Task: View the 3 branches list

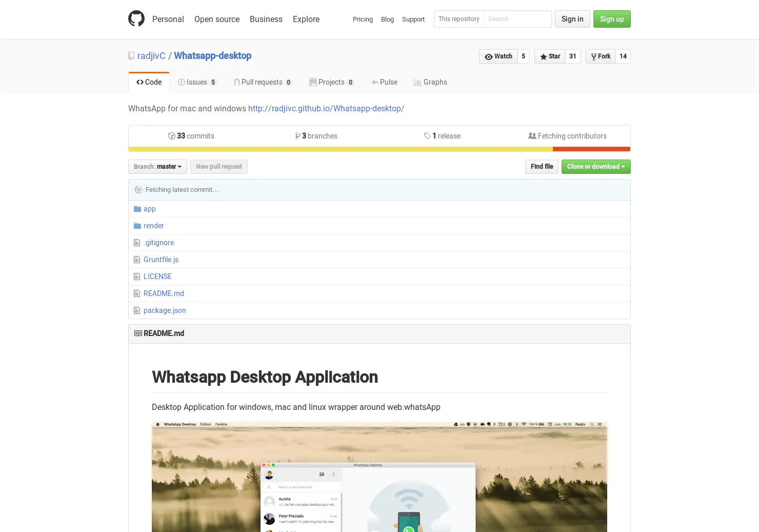Action: (316, 136)
